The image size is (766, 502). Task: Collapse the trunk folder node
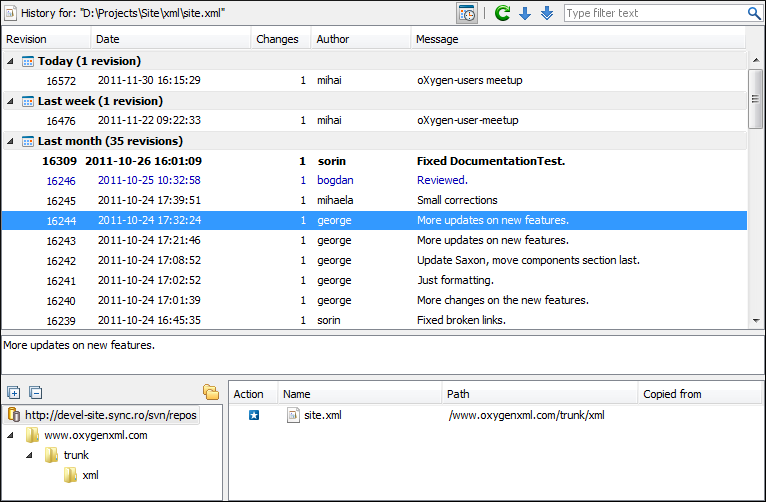(x=30, y=455)
